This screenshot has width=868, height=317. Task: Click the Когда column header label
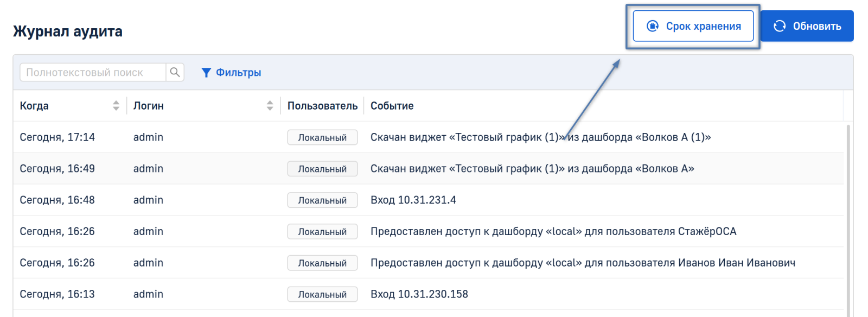pos(34,106)
